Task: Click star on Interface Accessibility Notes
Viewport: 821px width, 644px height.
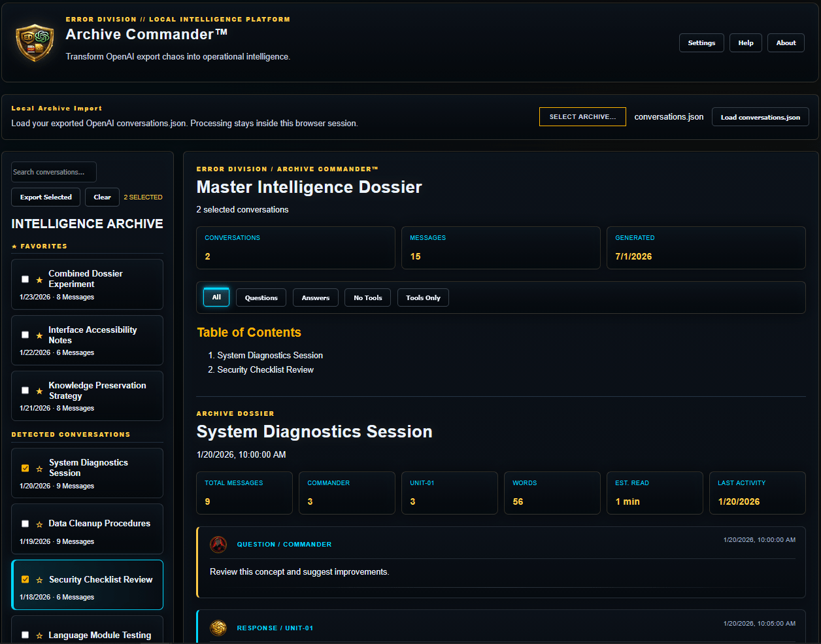Action: [x=39, y=335]
